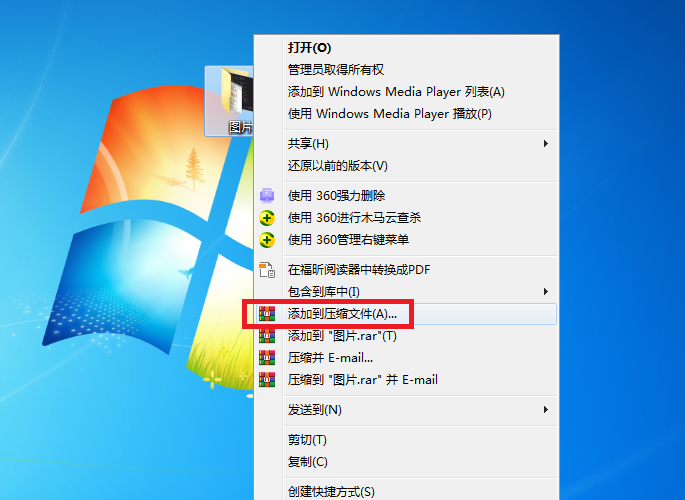Select the 图片 folder on the desktop

pyautogui.click(x=230, y=100)
